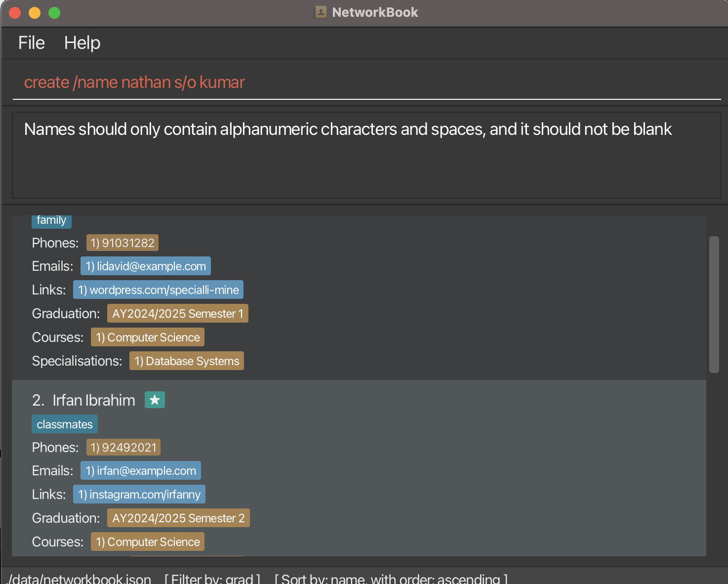
Task: Open the File menu
Action: (32, 43)
